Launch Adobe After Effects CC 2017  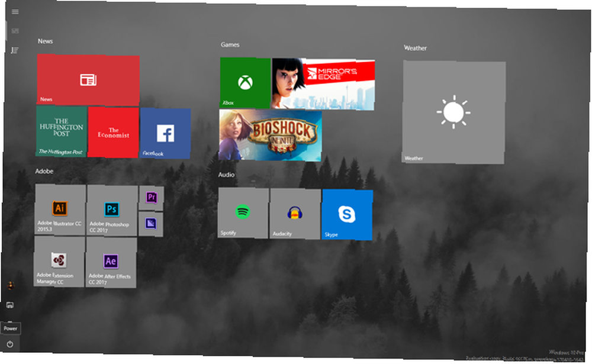[x=111, y=262]
